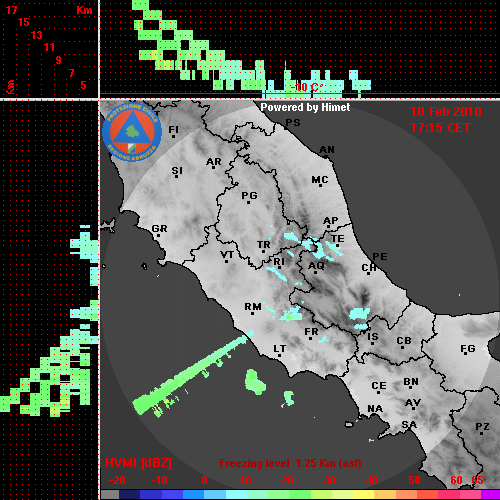Click the height scale value '13'
500x500 pixels.
pyautogui.click(x=37, y=35)
